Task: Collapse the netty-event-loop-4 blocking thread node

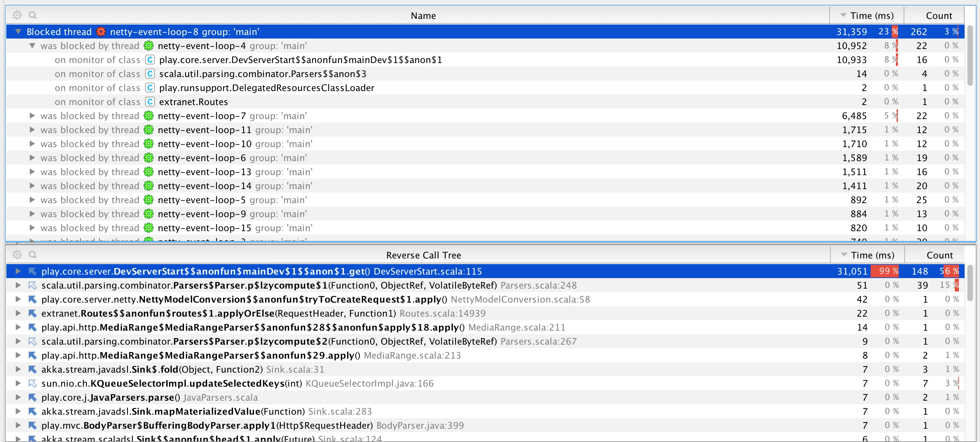Action: [32, 46]
